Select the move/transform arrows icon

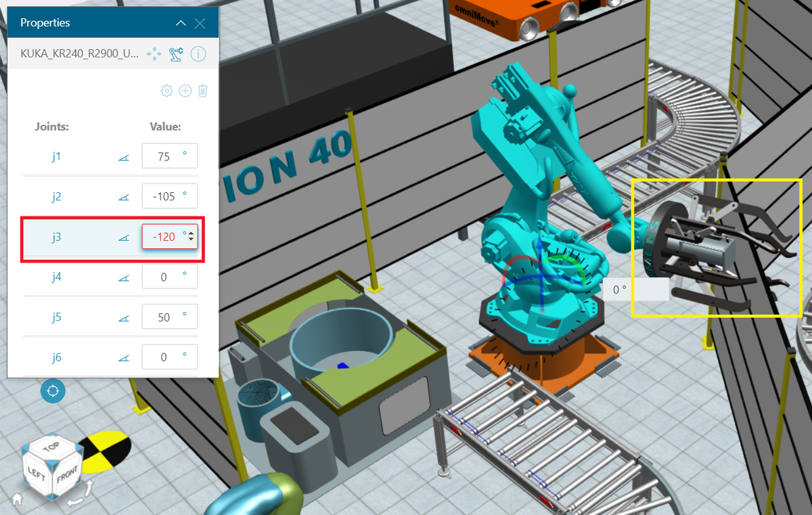pos(154,54)
